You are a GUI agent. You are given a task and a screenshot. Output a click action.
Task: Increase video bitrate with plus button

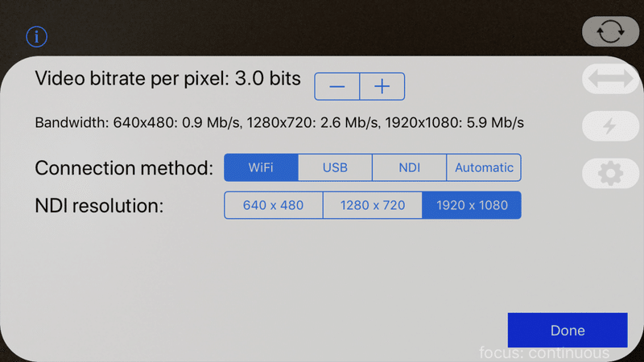pyautogui.click(x=382, y=87)
